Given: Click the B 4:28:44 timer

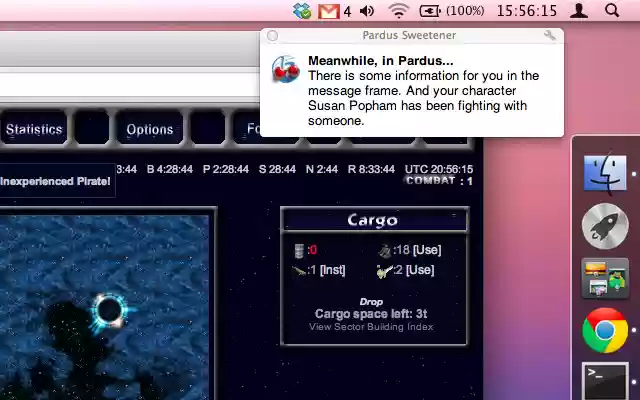Looking at the screenshot, I should click(169, 169).
